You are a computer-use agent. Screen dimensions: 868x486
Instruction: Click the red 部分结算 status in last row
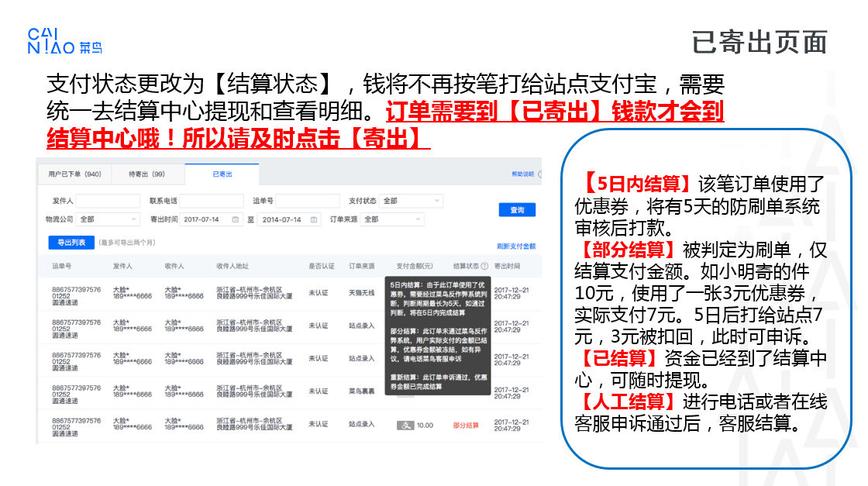[466, 425]
